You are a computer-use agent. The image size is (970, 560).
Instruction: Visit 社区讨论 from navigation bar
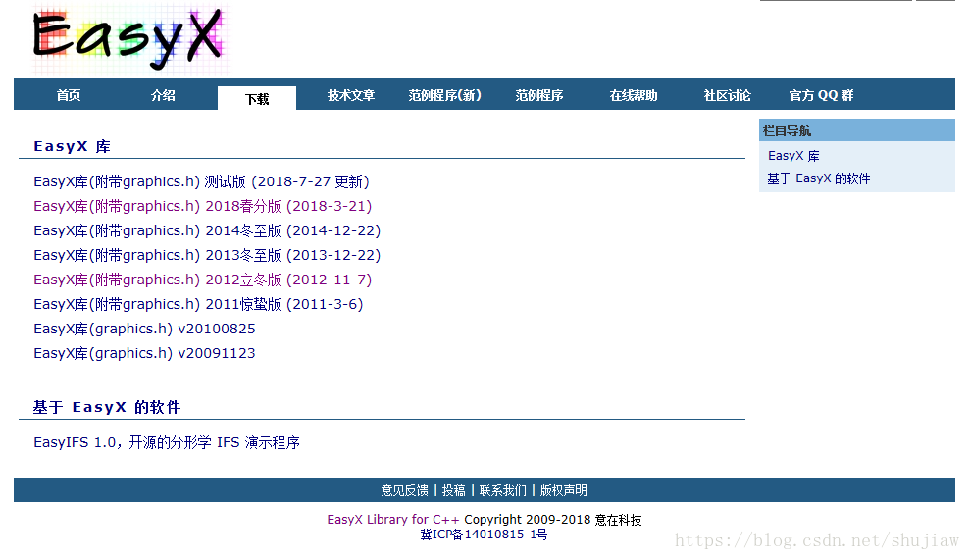(728, 95)
